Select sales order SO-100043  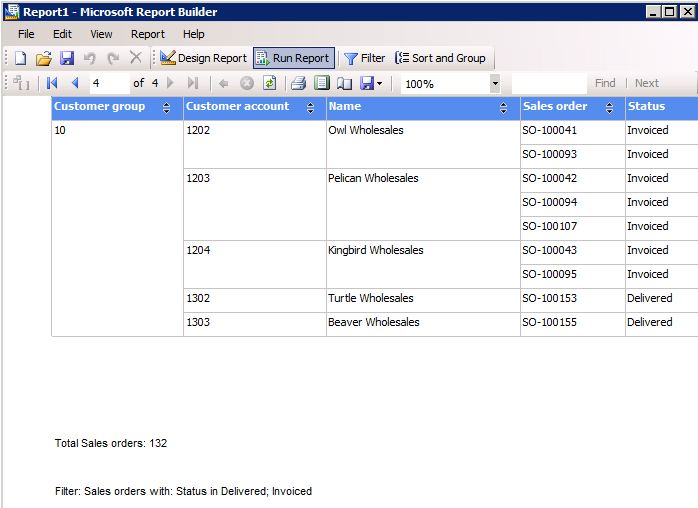(x=572, y=252)
